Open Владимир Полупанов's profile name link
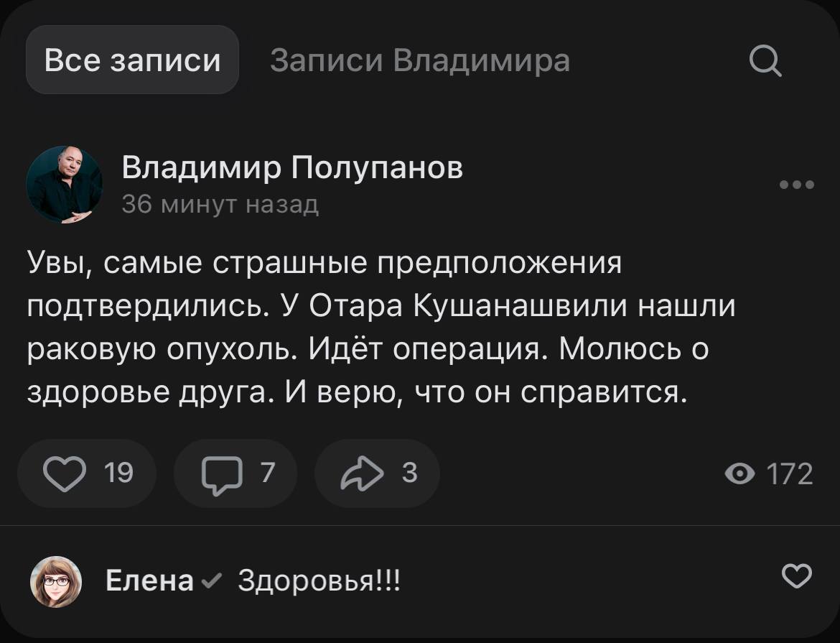 [x=292, y=168]
